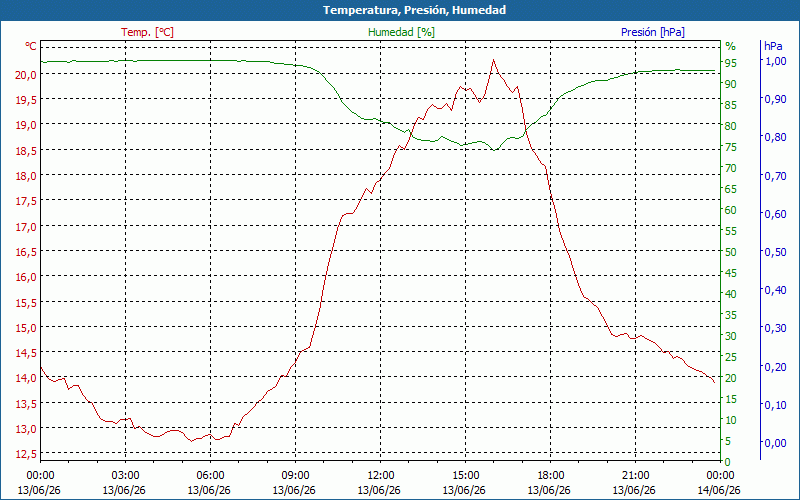Click the 13,5 temperature axis value

[27, 404]
